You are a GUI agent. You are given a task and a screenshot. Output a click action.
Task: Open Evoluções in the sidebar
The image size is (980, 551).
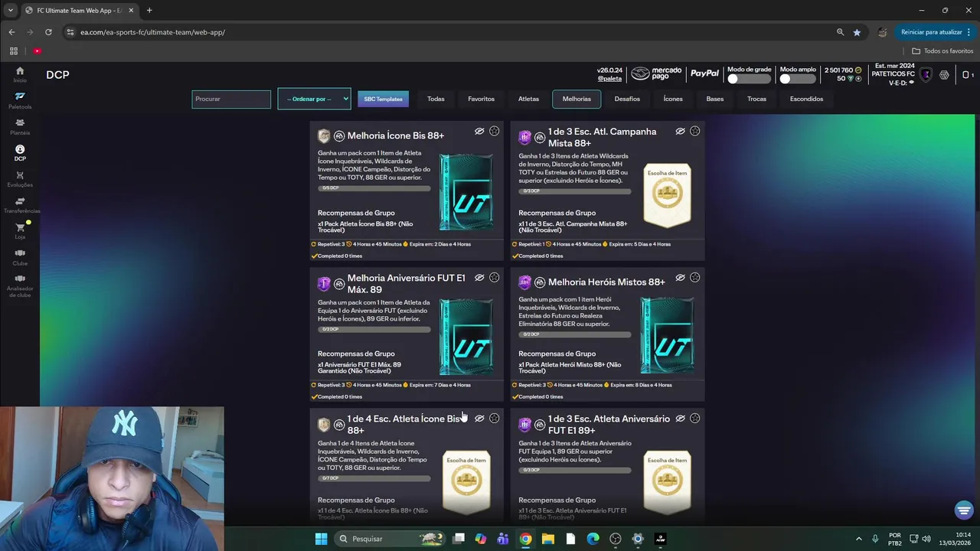coord(20,178)
